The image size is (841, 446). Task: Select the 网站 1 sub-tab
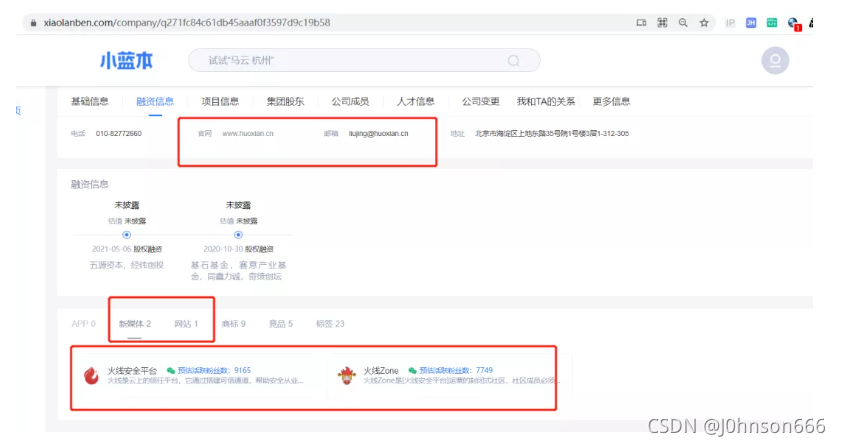[x=186, y=324]
